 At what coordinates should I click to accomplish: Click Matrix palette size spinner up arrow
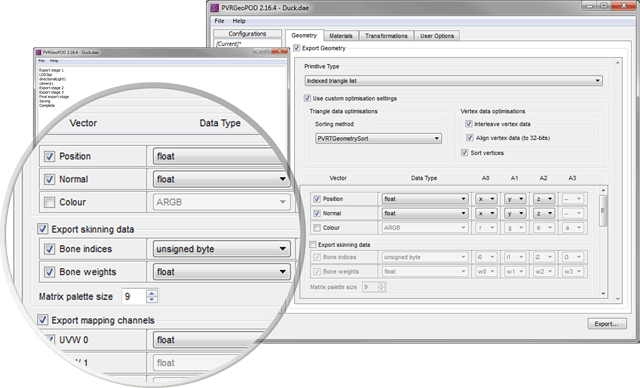coord(152,293)
